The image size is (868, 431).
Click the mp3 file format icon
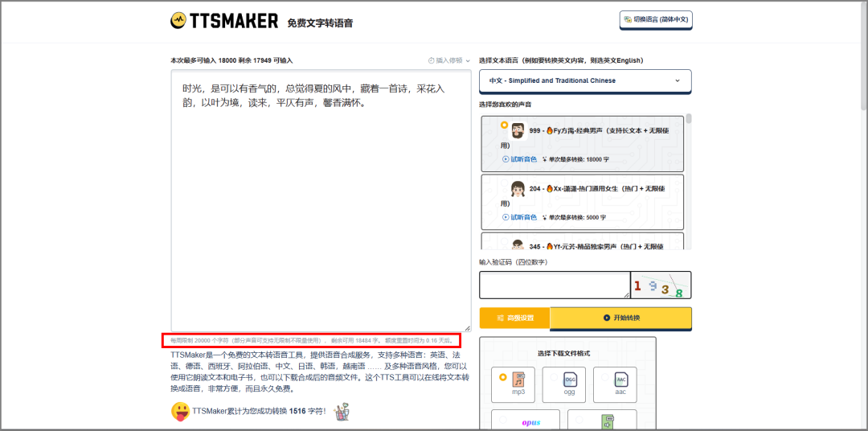click(x=518, y=380)
